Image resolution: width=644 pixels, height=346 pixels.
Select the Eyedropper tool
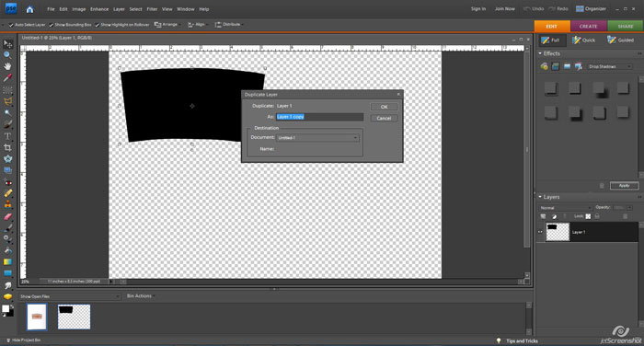(7, 78)
